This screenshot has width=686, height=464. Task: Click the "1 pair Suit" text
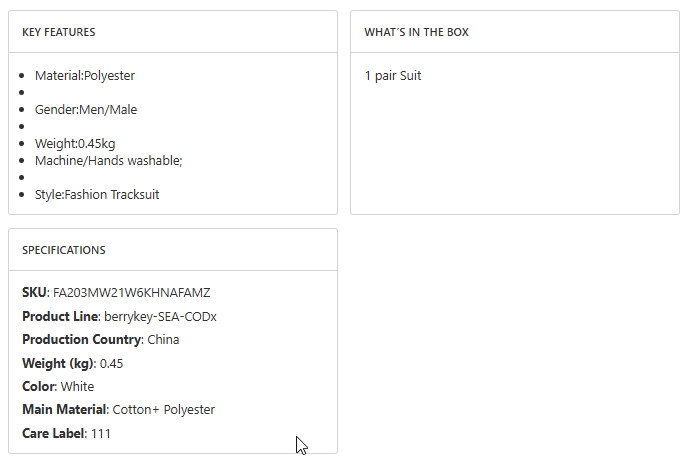point(393,76)
